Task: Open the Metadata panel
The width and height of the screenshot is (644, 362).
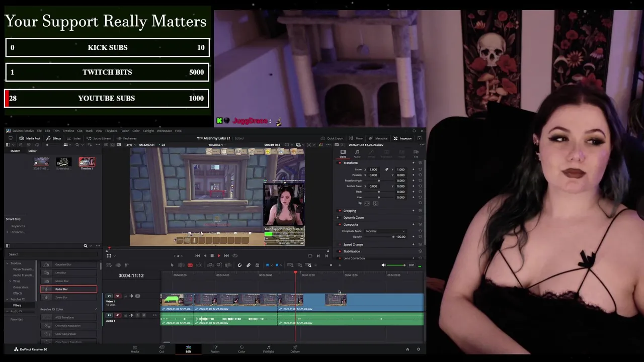Action: pos(378,138)
